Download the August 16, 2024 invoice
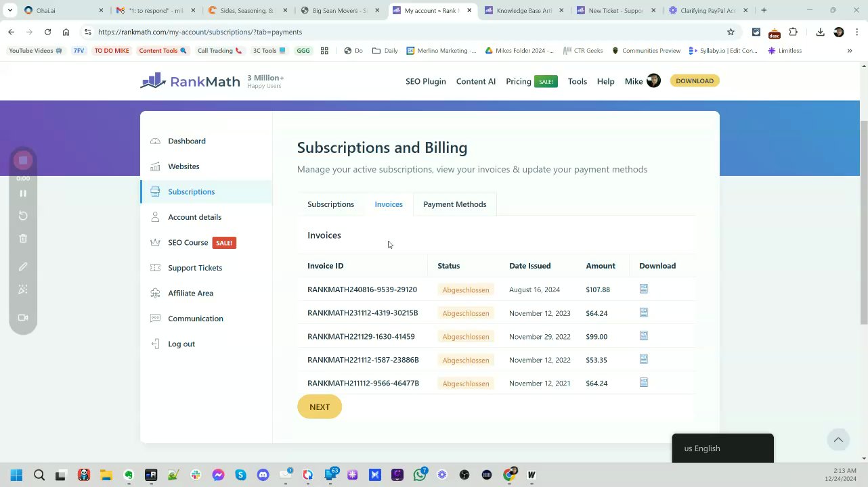This screenshot has width=868, height=487. (x=644, y=289)
